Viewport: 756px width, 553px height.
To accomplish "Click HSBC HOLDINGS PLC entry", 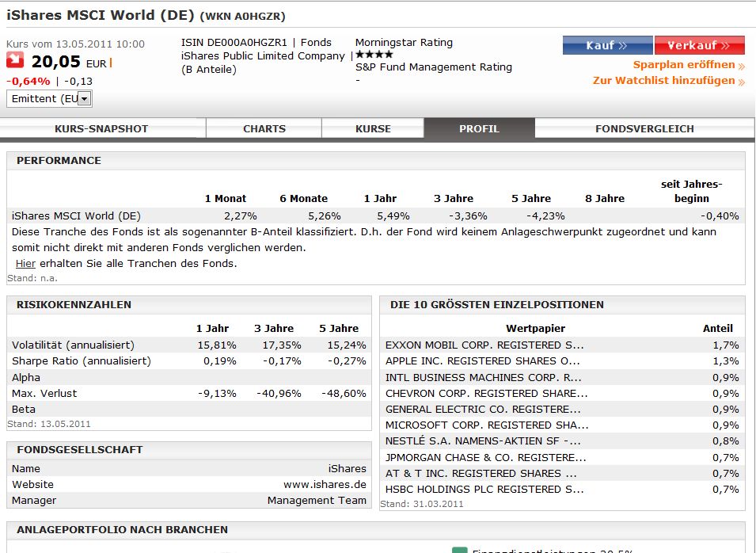I will click(x=484, y=490).
